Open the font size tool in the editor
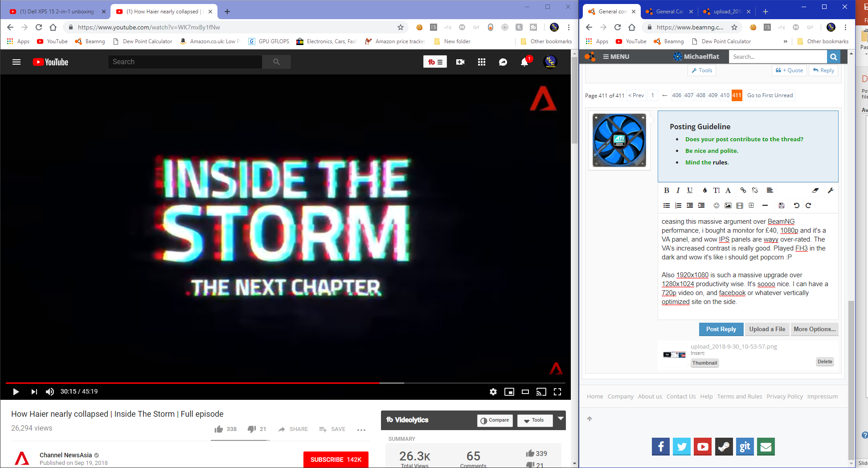Image resolution: width=868 pixels, height=468 pixels. (x=717, y=190)
